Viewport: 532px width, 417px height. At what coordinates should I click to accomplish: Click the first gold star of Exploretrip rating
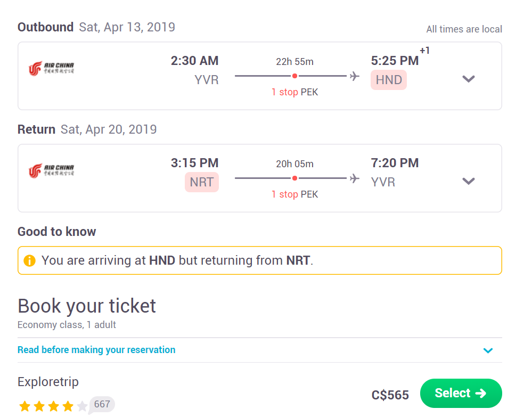[x=25, y=406]
